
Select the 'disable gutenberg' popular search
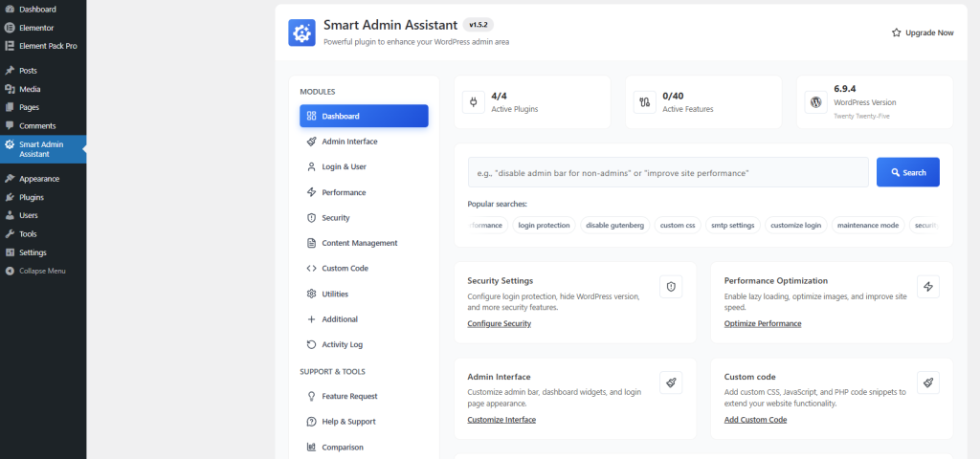pos(615,225)
